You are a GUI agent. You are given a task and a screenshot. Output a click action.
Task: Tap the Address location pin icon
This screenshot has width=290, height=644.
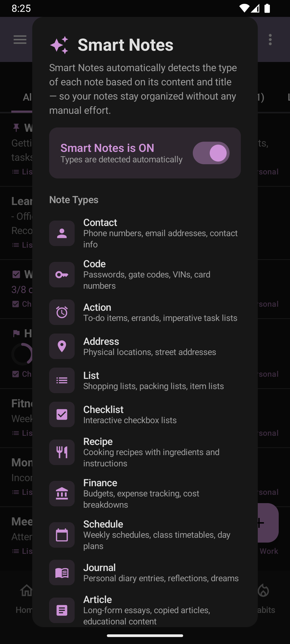(62, 346)
